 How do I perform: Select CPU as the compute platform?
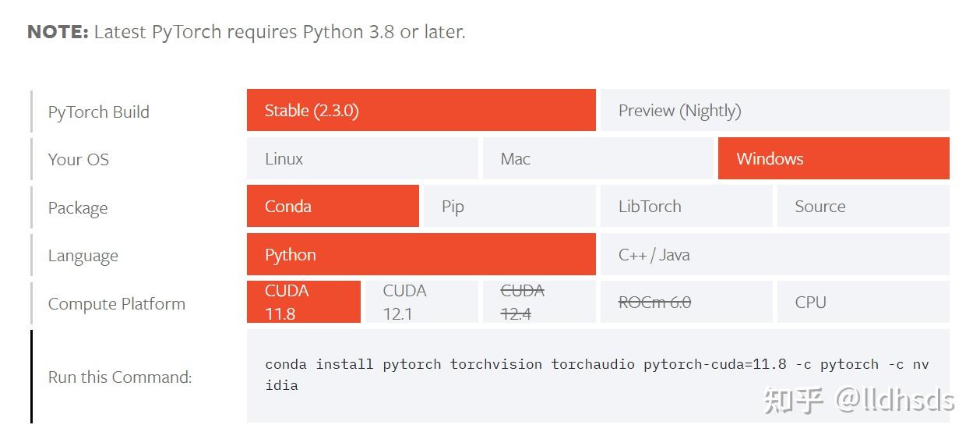click(x=862, y=302)
